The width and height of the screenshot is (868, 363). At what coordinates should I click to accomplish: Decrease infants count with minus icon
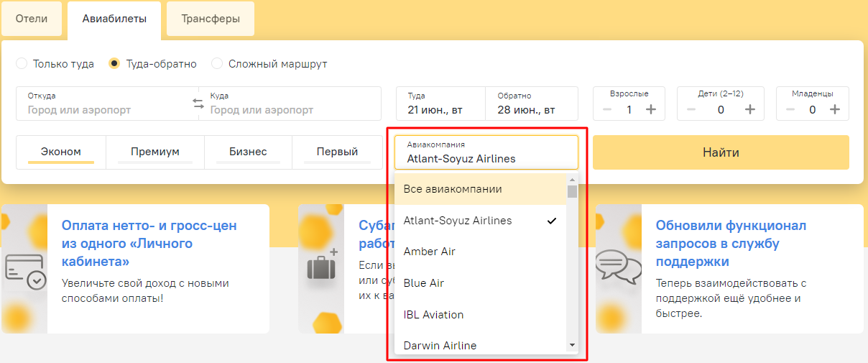coord(790,109)
